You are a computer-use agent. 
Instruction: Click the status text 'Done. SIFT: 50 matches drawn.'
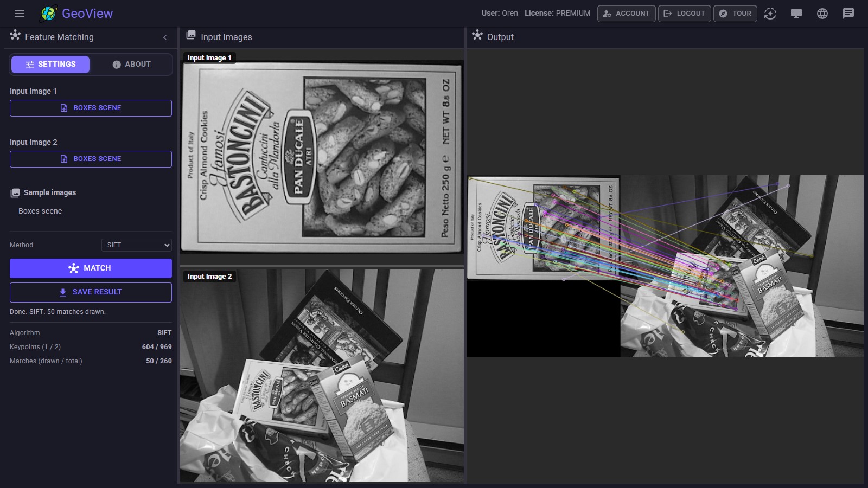coord(58,312)
